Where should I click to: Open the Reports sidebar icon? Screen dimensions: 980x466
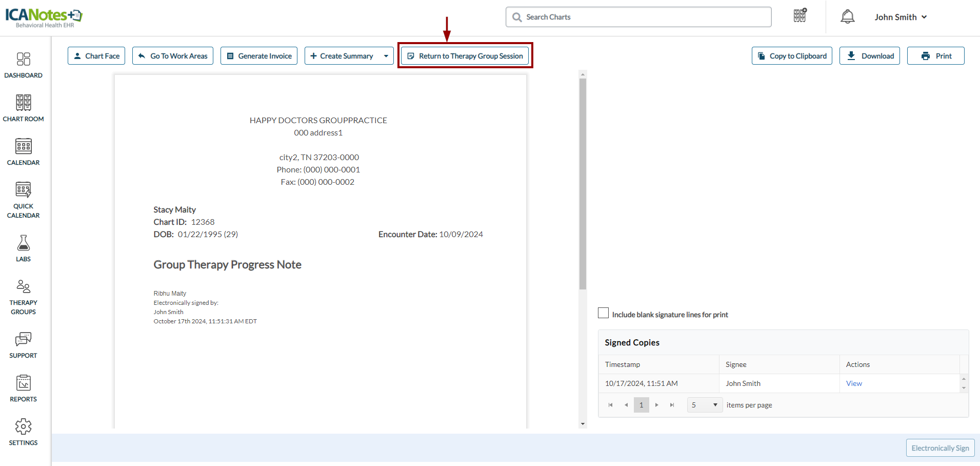coord(23,383)
